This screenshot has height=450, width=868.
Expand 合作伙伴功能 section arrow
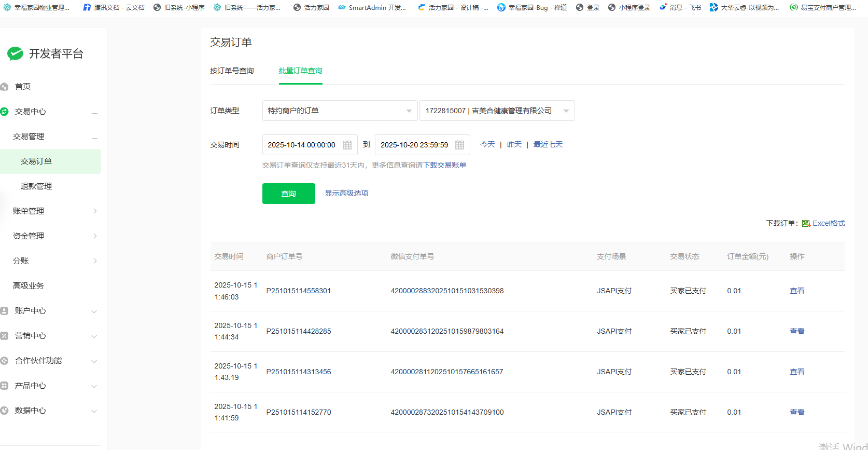pyautogui.click(x=94, y=361)
